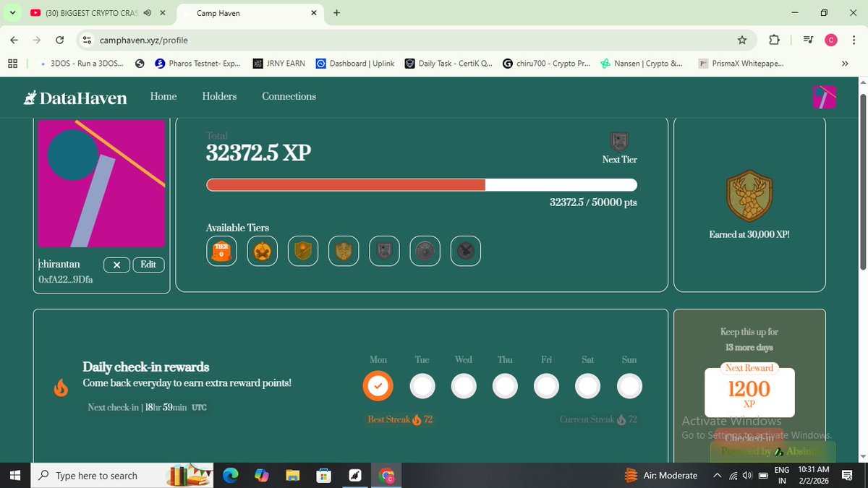
Task: Open Copilot from the taskbar
Action: click(x=261, y=476)
